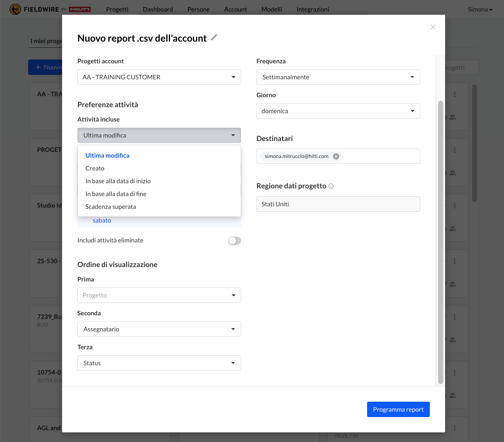504x442 pixels.
Task: Click info icon beside Regione dati progetto
Action: 331,186
